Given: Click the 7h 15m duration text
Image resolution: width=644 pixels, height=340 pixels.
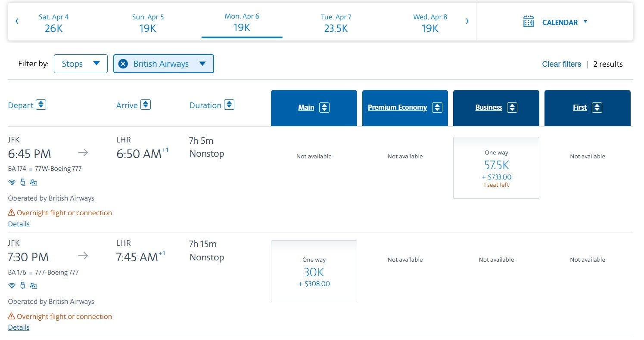Looking at the screenshot, I should (x=203, y=244).
